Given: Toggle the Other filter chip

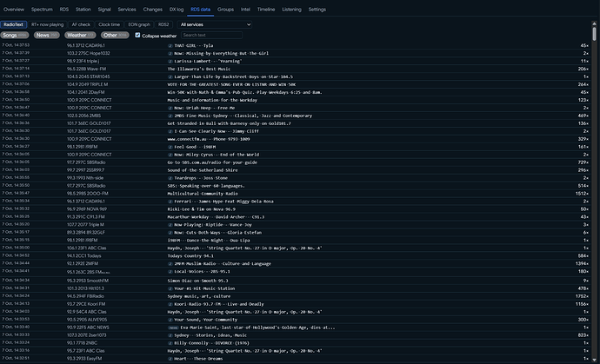Looking at the screenshot, I should 115,35.
